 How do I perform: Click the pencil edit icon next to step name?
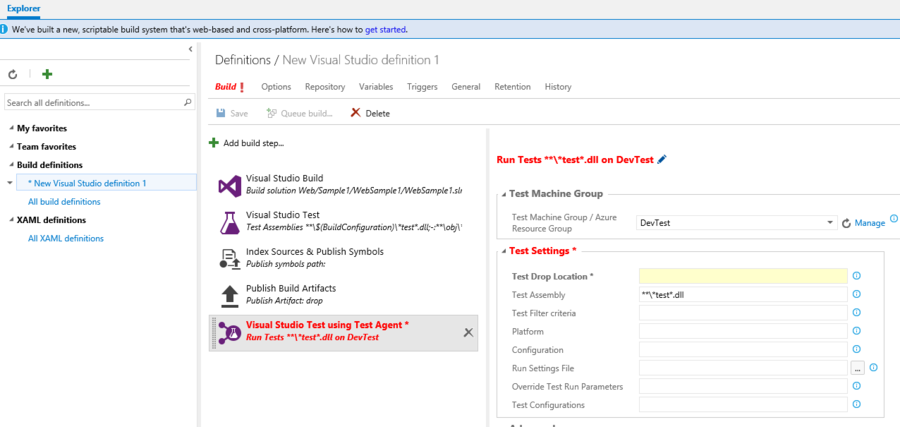tap(662, 160)
